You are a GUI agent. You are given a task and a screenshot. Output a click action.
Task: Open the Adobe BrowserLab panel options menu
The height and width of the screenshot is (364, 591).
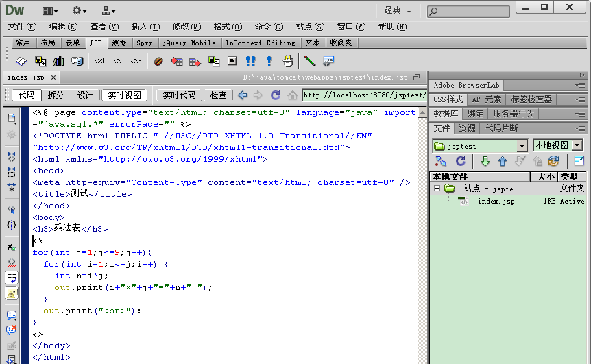point(580,86)
